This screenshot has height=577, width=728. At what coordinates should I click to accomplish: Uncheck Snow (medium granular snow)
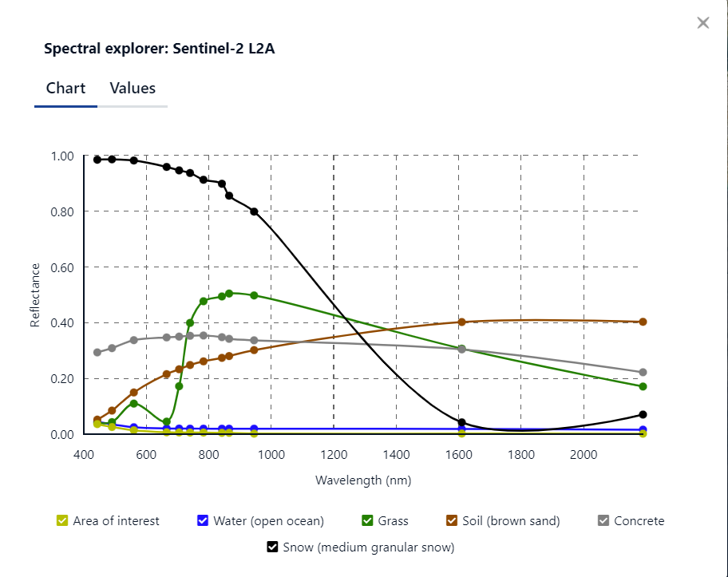coord(273,547)
